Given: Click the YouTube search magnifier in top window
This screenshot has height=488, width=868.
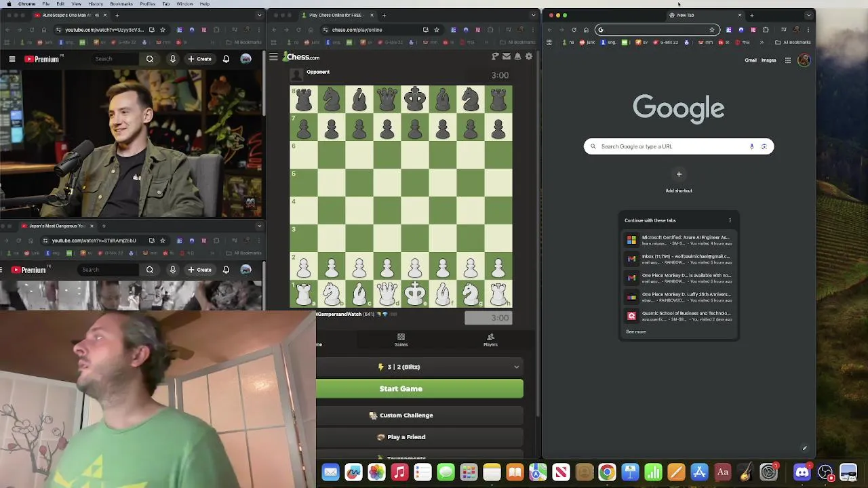Looking at the screenshot, I should point(150,59).
